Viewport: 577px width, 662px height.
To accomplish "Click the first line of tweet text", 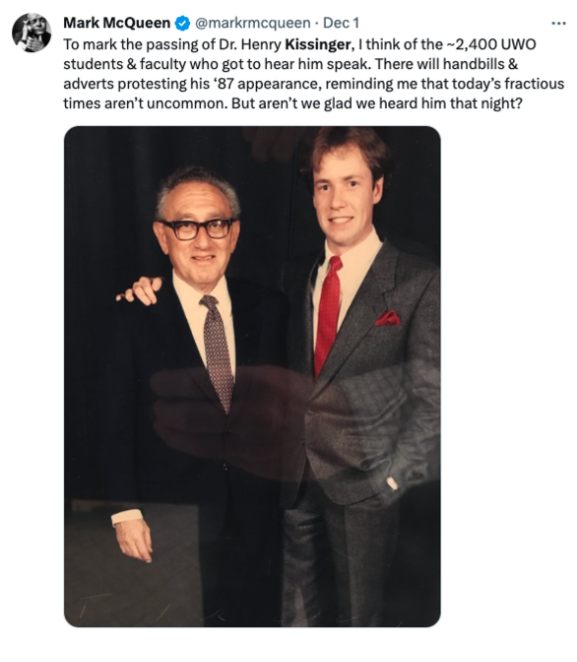I will tap(300, 44).
